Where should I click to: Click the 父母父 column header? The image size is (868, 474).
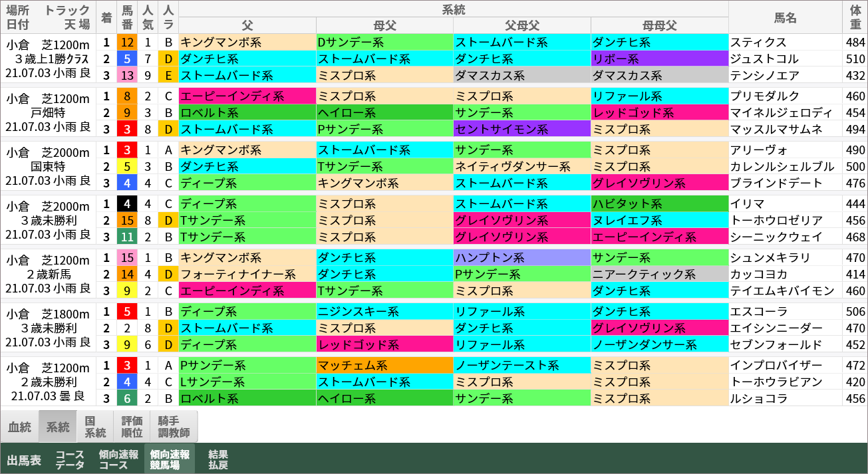[x=522, y=25]
